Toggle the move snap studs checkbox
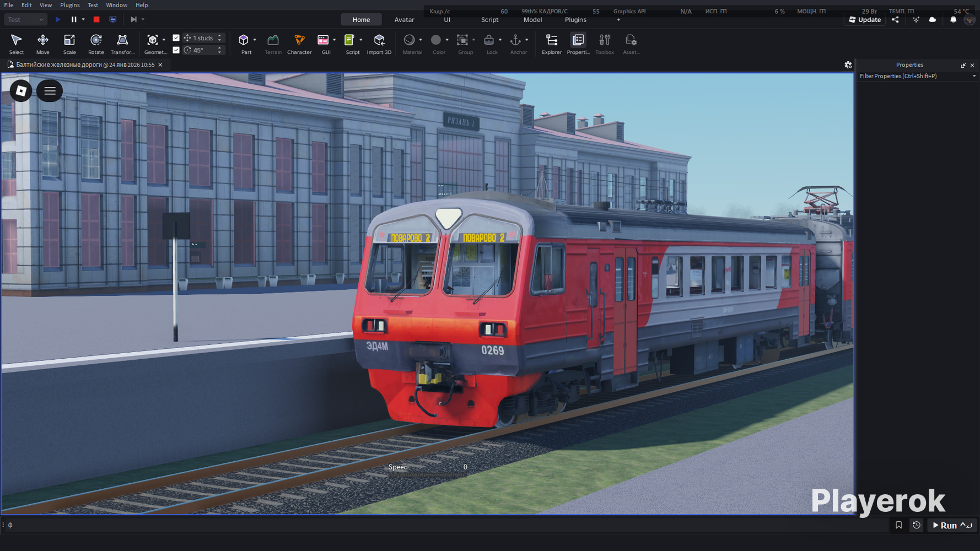 pyautogui.click(x=176, y=38)
